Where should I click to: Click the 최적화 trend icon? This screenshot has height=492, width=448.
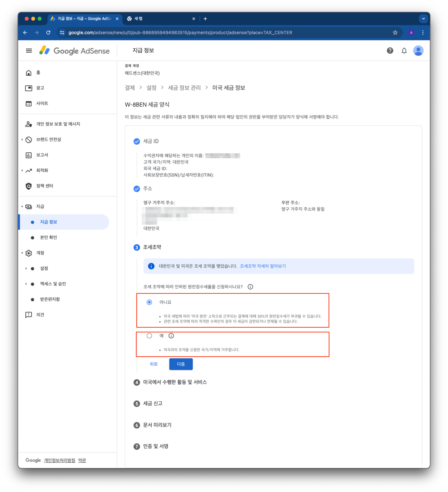(x=28, y=170)
